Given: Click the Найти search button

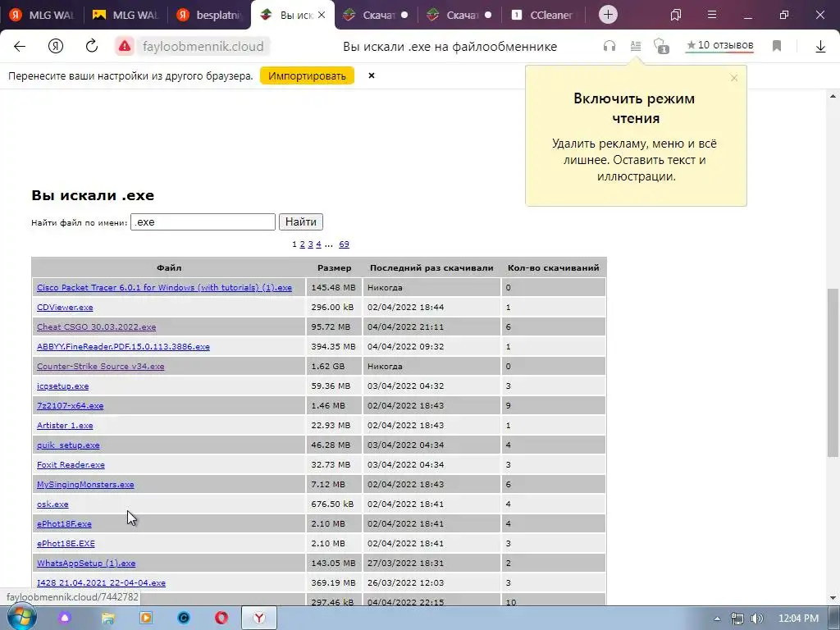Looking at the screenshot, I should [x=300, y=221].
